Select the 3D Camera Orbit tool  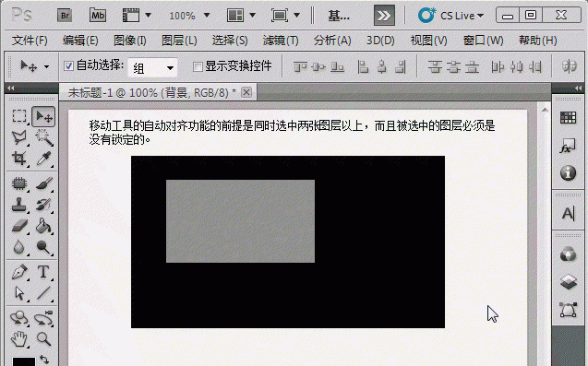[x=43, y=318]
